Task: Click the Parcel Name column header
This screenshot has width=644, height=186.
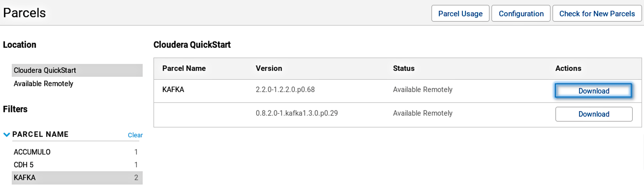Action: click(x=184, y=68)
